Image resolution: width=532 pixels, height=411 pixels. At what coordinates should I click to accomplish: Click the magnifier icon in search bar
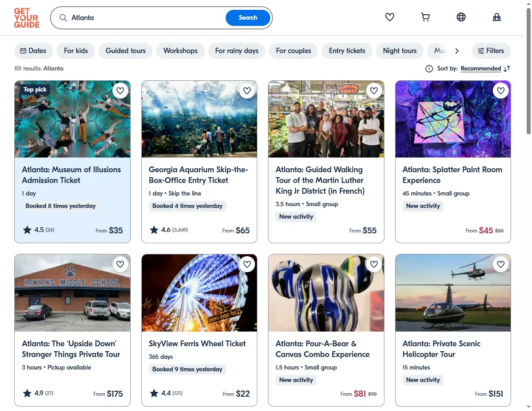click(63, 18)
